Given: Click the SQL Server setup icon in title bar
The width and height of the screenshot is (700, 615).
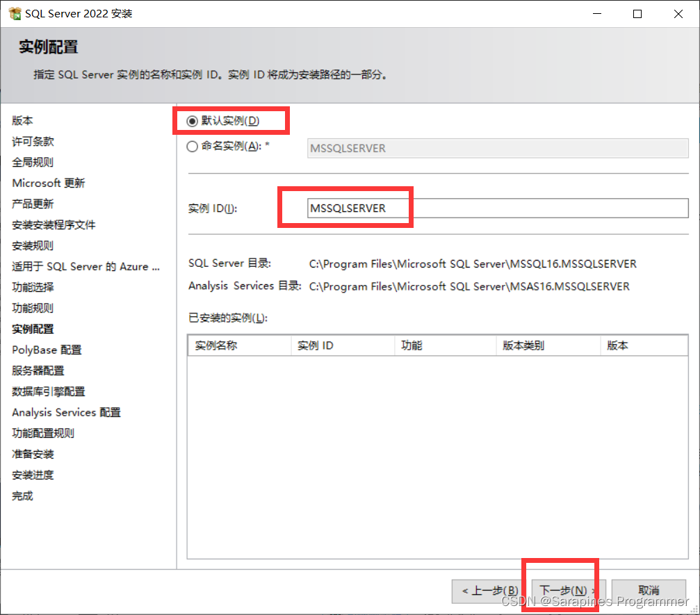Looking at the screenshot, I should tap(15, 13).
